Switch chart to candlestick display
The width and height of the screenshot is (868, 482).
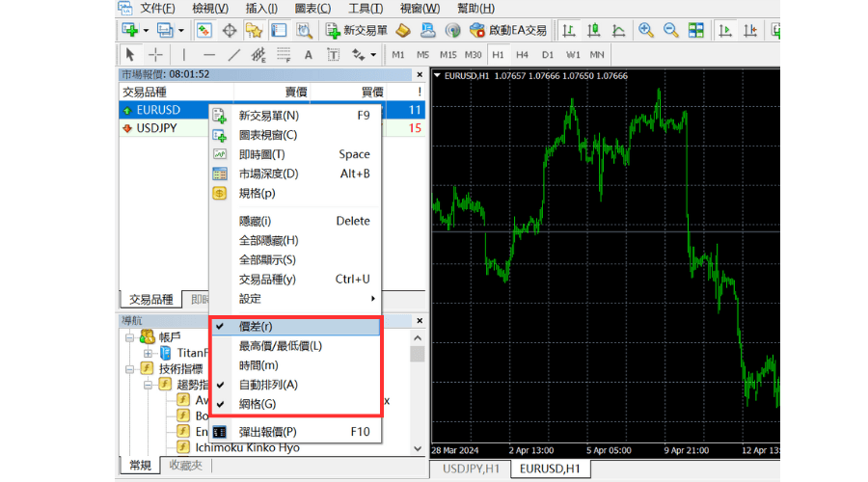(592, 31)
